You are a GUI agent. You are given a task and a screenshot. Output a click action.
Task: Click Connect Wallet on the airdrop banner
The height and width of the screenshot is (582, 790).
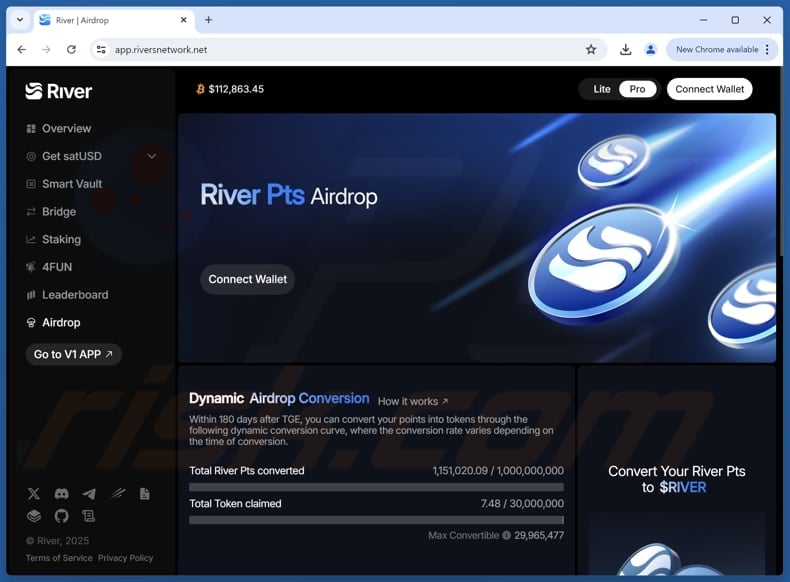(247, 279)
